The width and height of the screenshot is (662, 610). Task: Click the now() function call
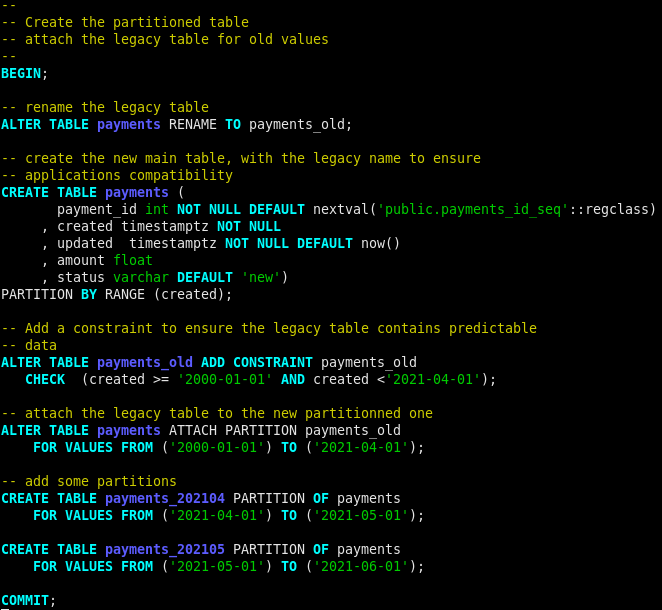[x=380, y=244]
